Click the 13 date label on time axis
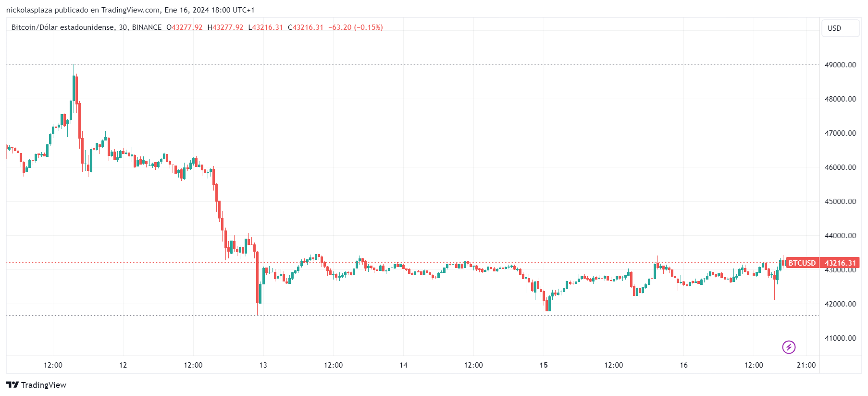This screenshot has width=868, height=396. click(263, 365)
